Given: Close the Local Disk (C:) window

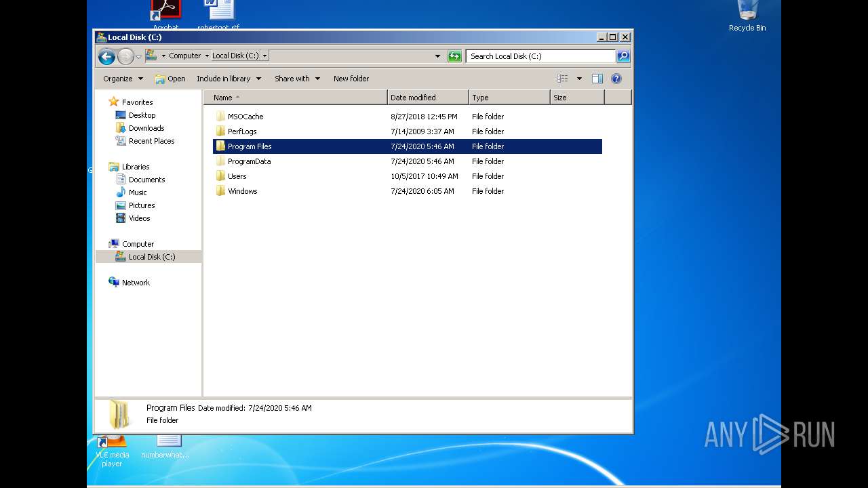Looking at the screenshot, I should tap(625, 37).
